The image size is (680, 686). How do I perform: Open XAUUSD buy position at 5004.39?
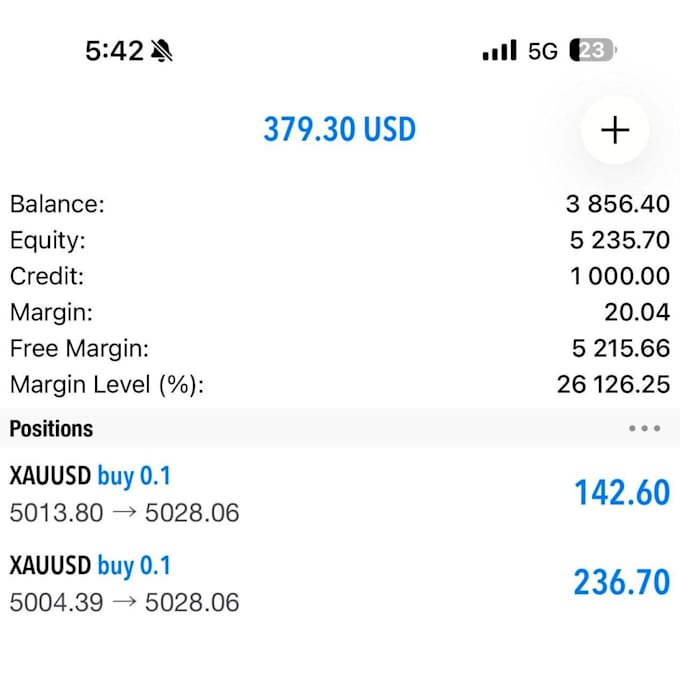coord(340,583)
